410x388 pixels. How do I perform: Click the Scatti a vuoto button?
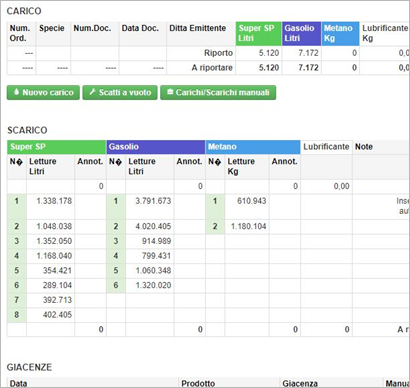pos(120,92)
